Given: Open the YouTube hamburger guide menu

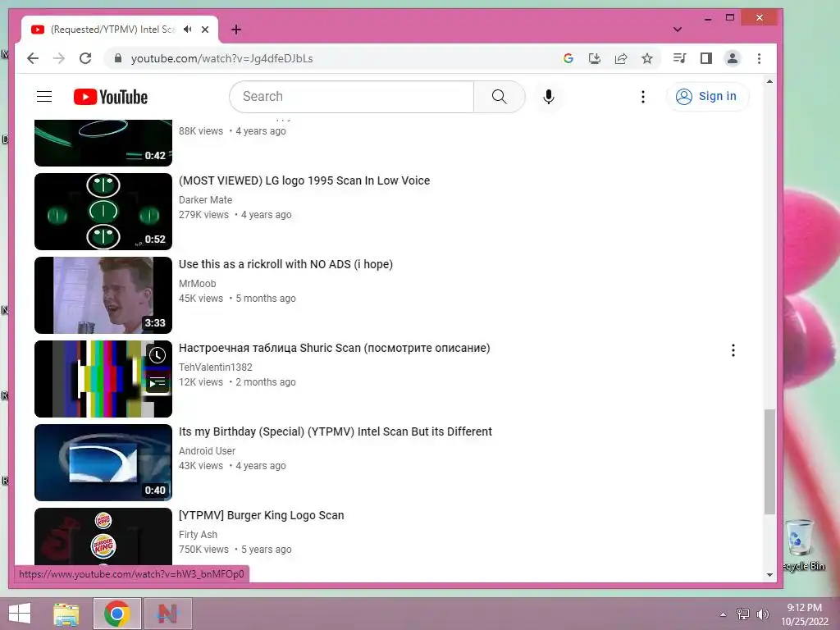Looking at the screenshot, I should pyautogui.click(x=44, y=97).
